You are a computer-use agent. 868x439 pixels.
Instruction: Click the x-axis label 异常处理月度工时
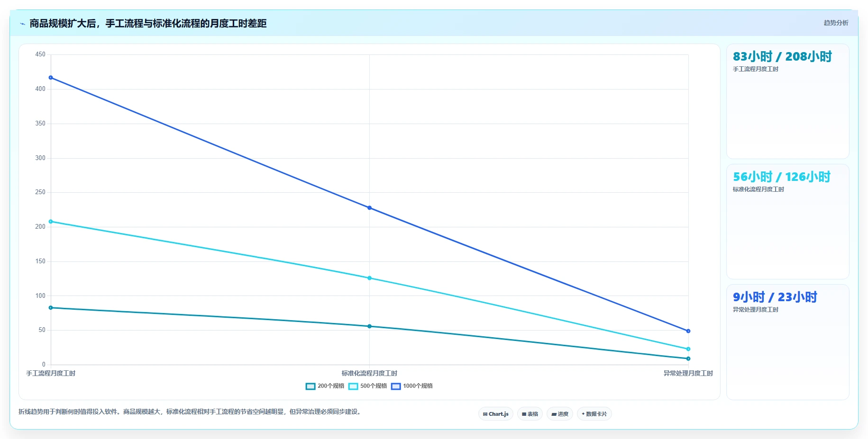pyautogui.click(x=688, y=373)
